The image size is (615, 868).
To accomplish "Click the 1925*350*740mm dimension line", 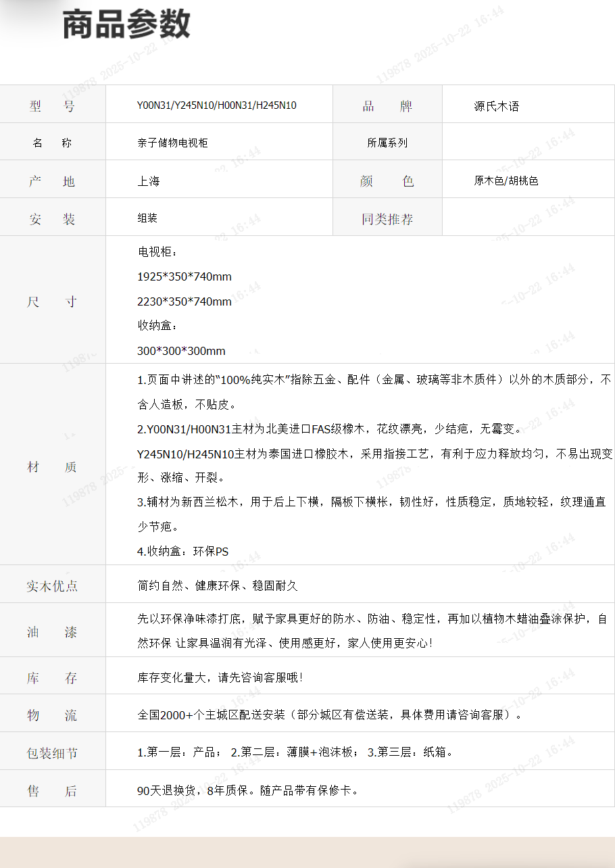I will 184,276.
